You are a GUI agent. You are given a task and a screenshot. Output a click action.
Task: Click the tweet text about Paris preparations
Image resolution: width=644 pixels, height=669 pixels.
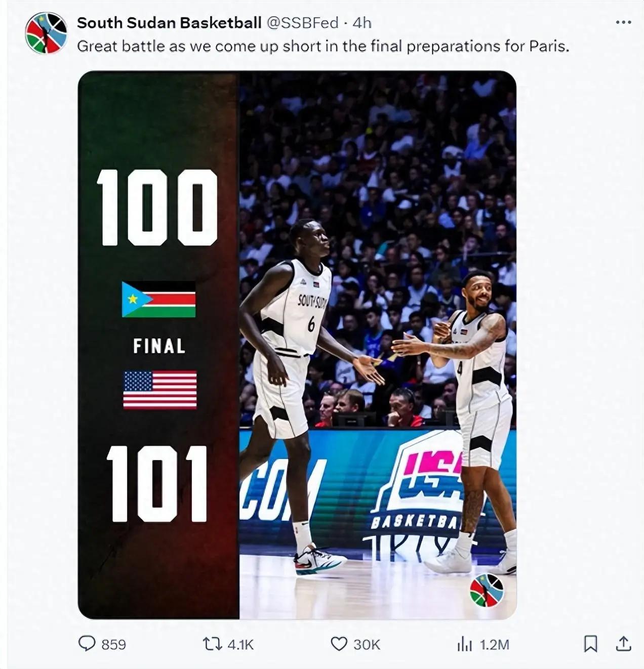pyautogui.click(x=323, y=47)
